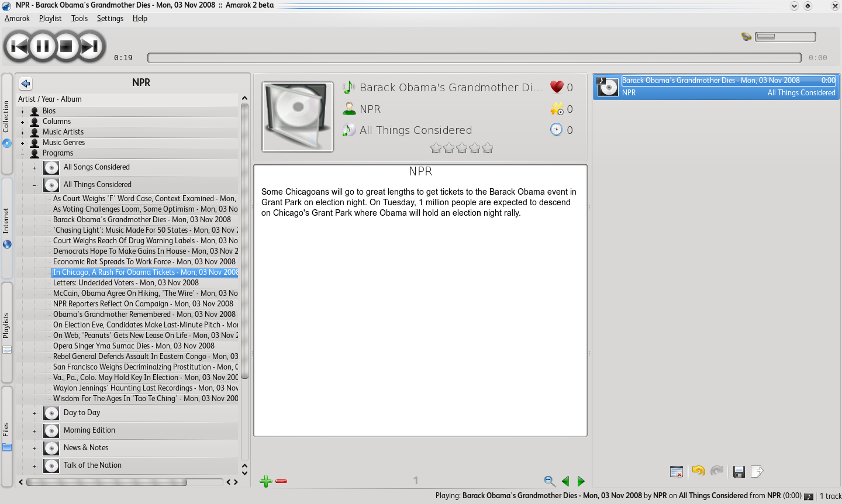Pause the playing track
842x504 pixels.
[42, 46]
